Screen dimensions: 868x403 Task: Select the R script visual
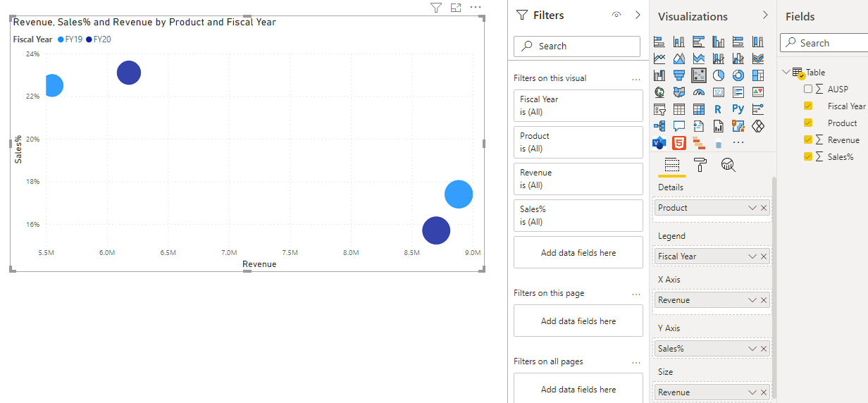(x=719, y=109)
